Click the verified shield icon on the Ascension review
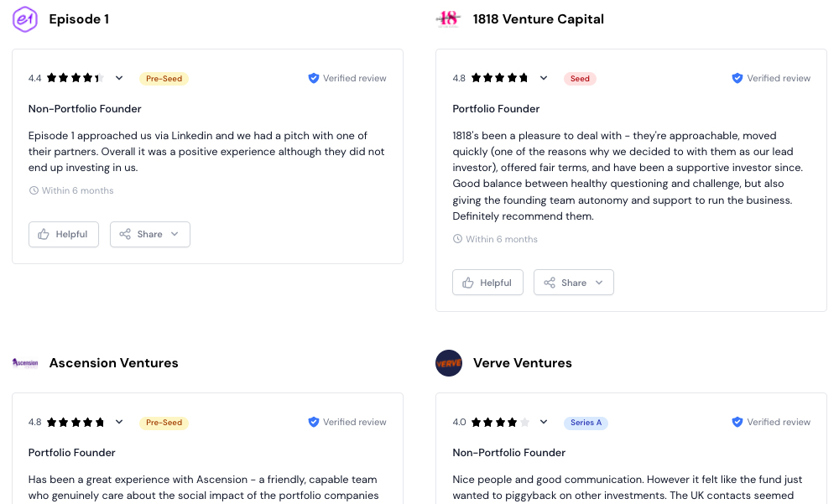The height and width of the screenshot is (504, 839). coord(314,422)
